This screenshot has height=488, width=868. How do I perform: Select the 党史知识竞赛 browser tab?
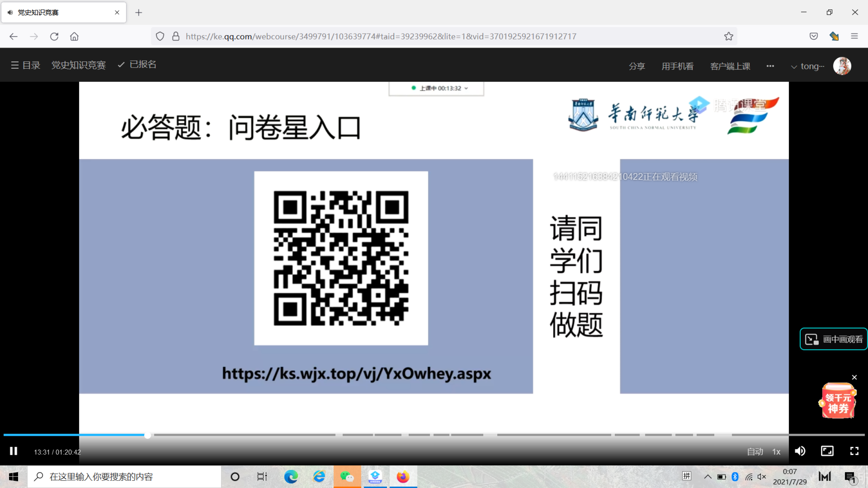click(x=64, y=12)
